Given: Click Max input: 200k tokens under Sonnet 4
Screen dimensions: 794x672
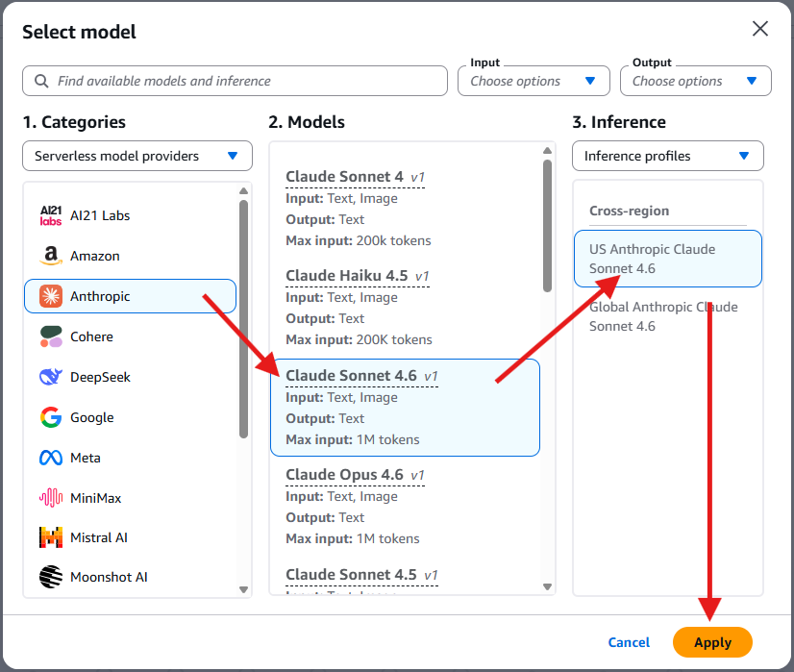Looking at the screenshot, I should [x=358, y=240].
